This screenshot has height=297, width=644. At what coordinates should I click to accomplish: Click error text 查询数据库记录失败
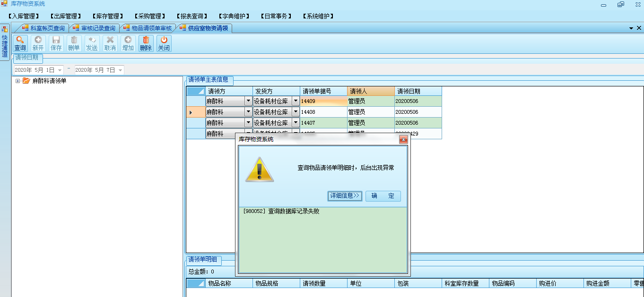coord(294,211)
